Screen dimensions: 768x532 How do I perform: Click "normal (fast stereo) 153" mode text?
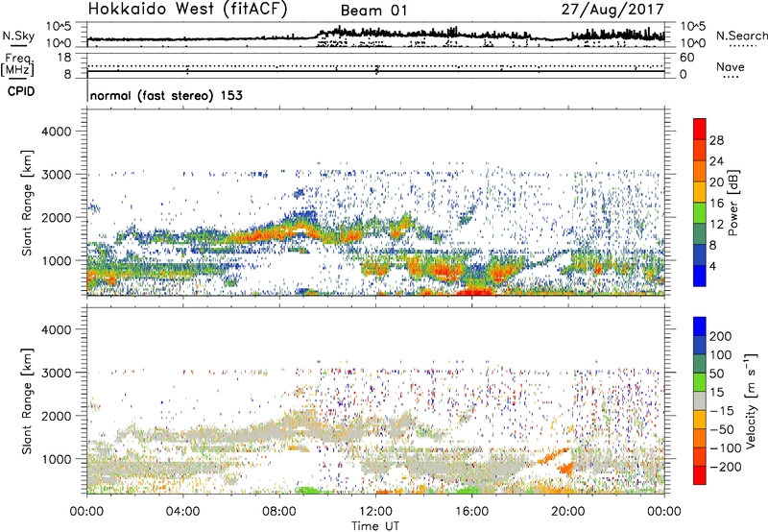click(166, 95)
